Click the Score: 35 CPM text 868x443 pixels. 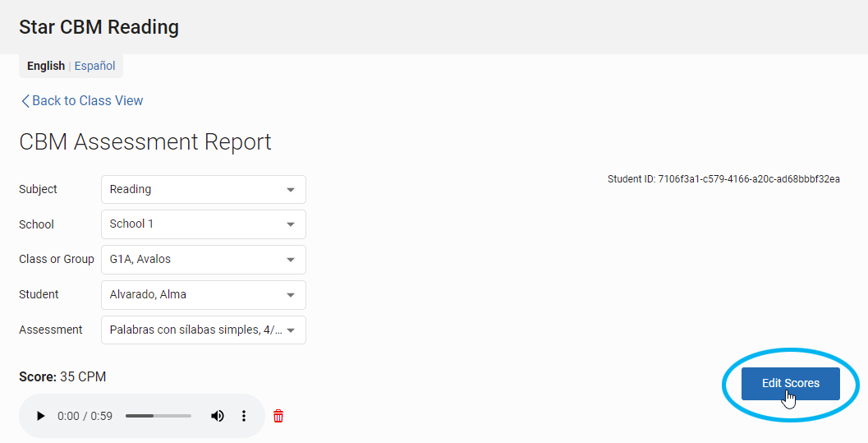(x=62, y=376)
